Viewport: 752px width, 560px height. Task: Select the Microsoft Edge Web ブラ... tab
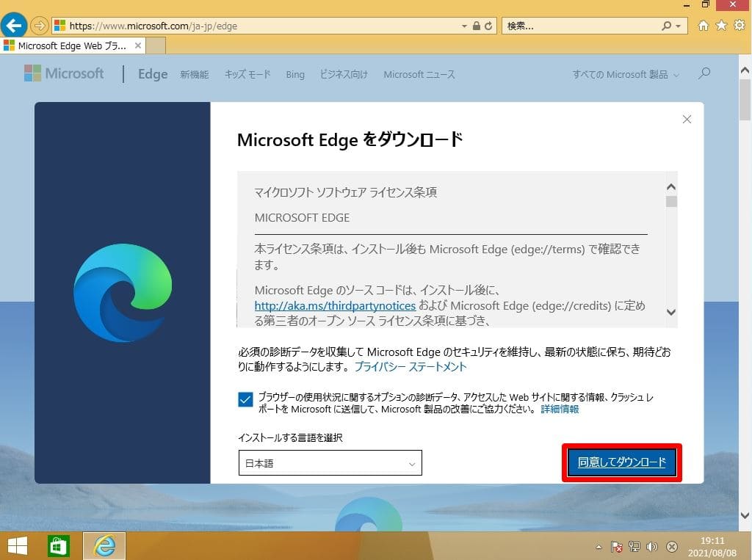point(72,46)
